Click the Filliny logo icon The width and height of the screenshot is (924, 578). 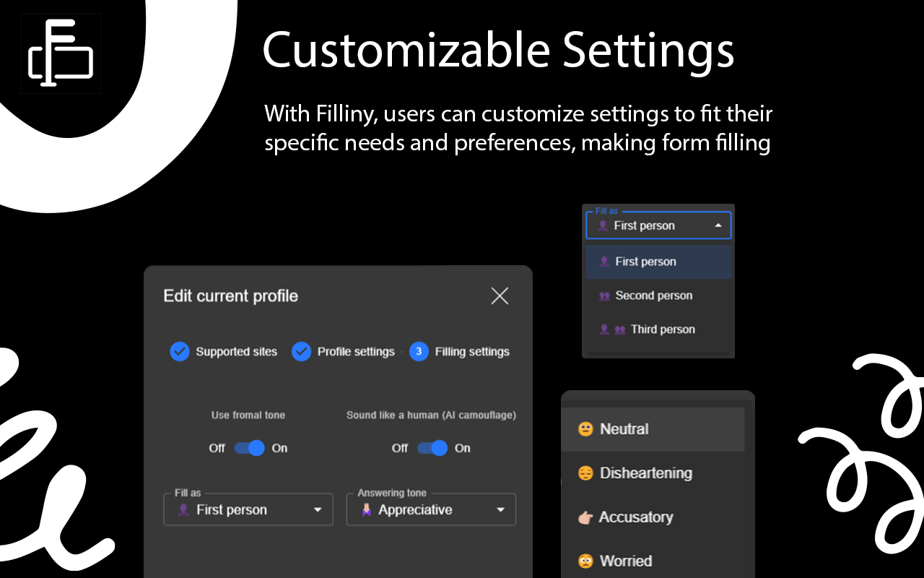(x=61, y=53)
